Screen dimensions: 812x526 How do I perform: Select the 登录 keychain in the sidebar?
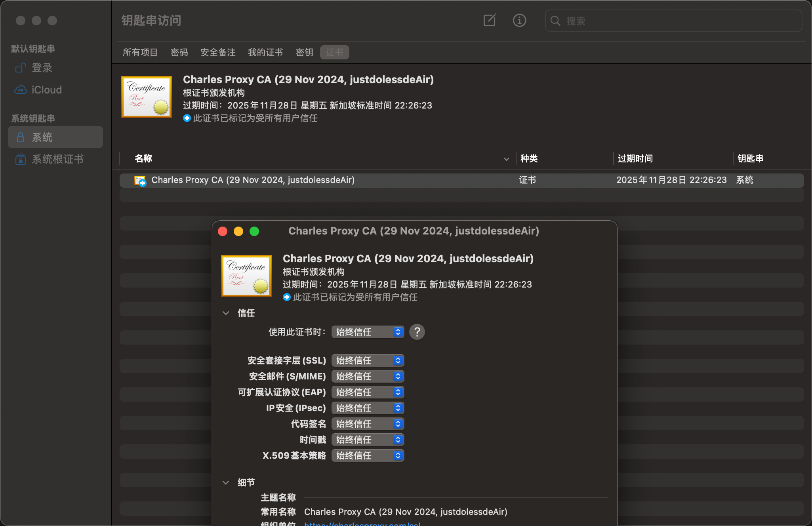click(x=55, y=68)
